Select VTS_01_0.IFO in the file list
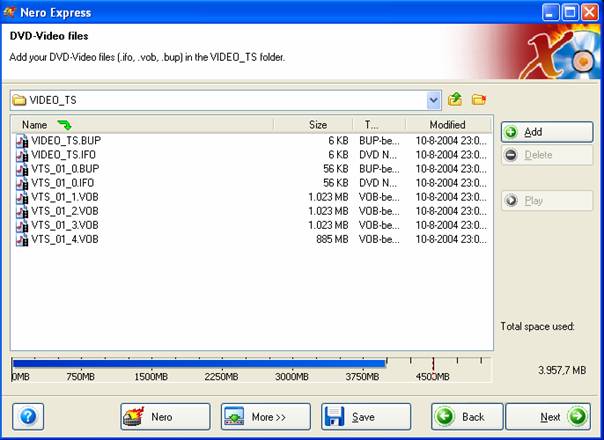The height and width of the screenshot is (440, 604). pos(65,183)
